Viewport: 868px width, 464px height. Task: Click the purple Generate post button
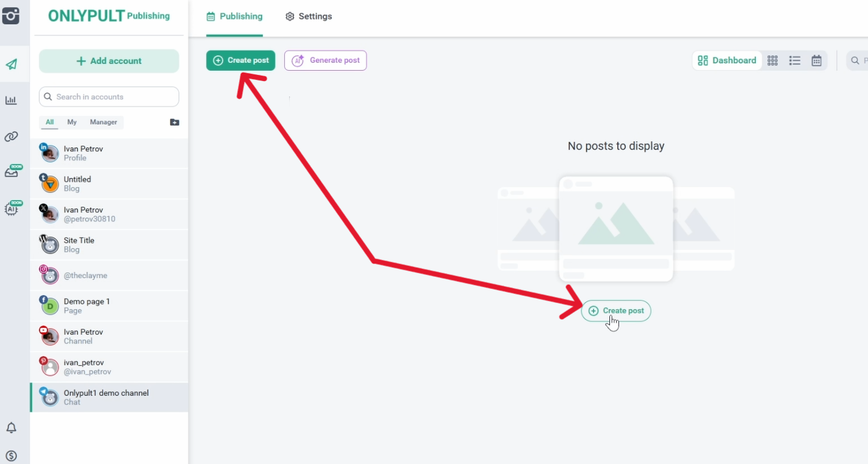point(325,60)
